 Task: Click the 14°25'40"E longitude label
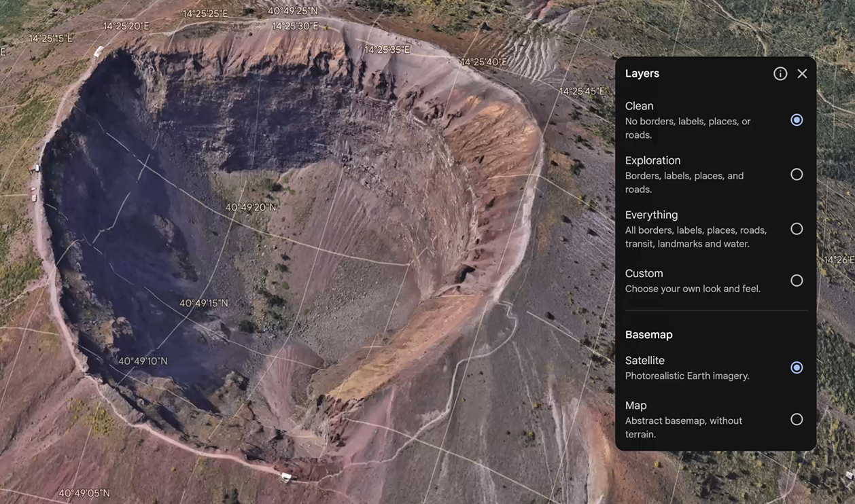pos(484,62)
